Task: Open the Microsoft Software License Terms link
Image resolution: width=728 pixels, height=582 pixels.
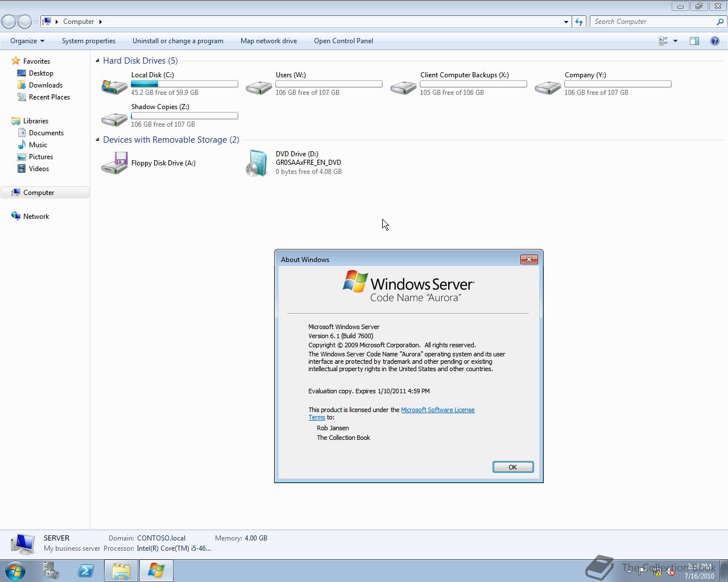Action: coord(438,409)
